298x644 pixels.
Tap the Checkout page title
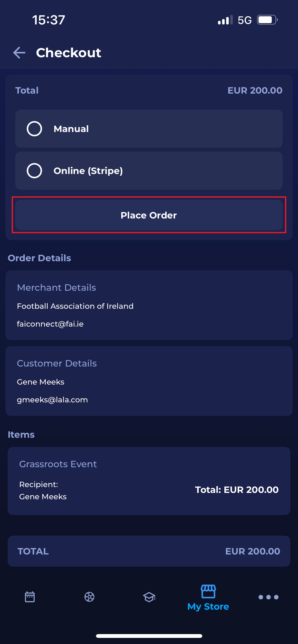click(69, 53)
